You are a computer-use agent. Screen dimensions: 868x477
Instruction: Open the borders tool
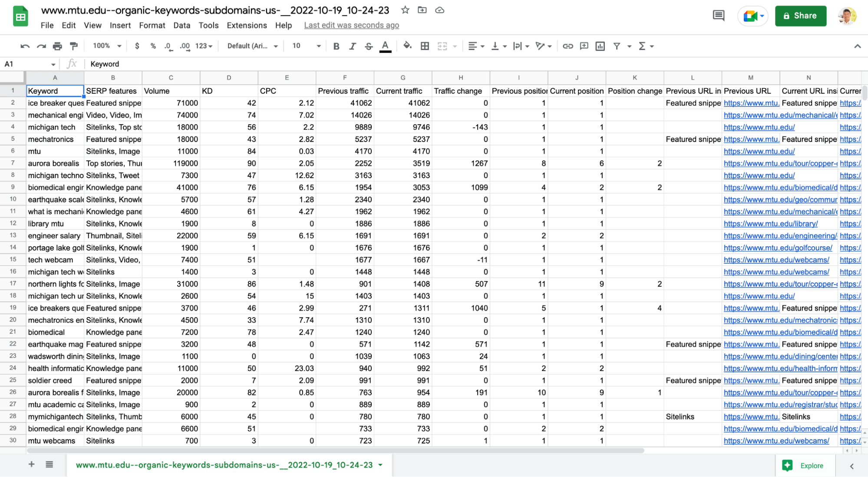click(x=425, y=46)
